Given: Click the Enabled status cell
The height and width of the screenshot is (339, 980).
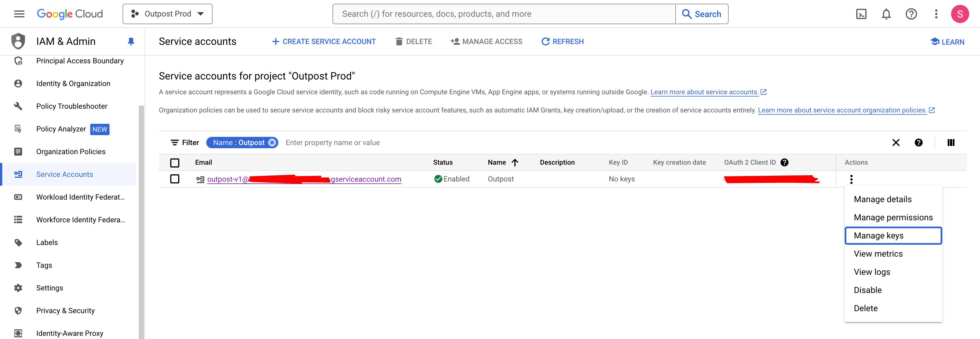Looking at the screenshot, I should (x=452, y=179).
